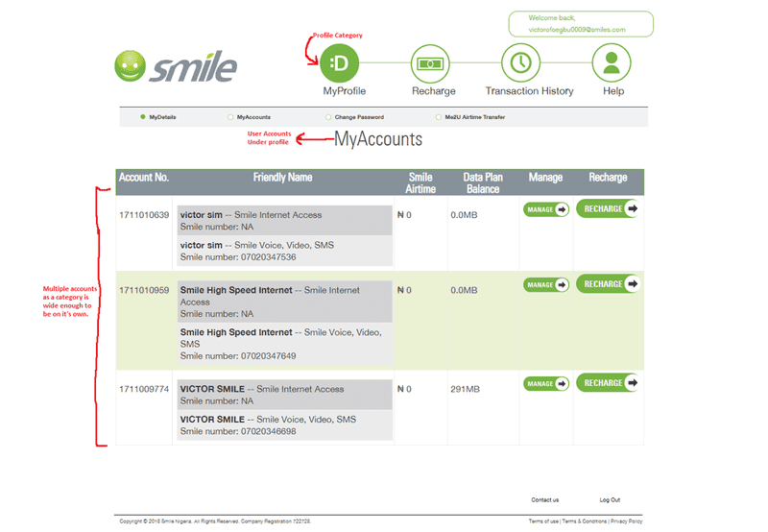Screen dimensions: 768x532
Task: Select the MyAccounts sub-tab
Action: (250, 117)
